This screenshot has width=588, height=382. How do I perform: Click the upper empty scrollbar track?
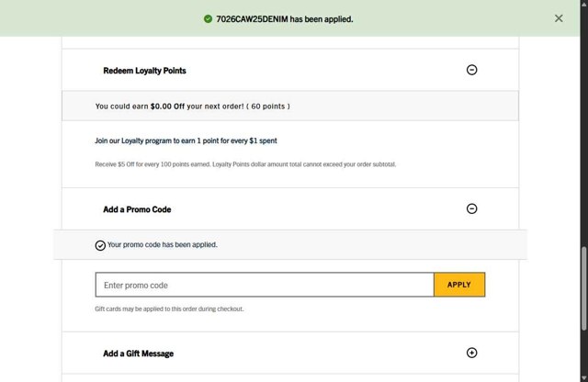(x=582, y=138)
